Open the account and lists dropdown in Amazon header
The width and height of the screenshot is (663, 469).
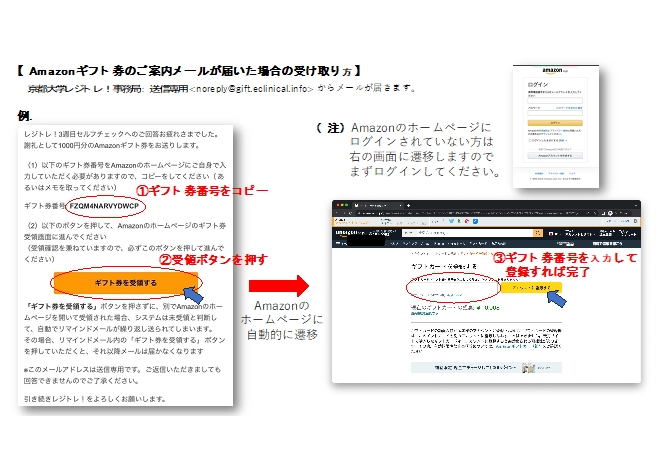point(580,233)
